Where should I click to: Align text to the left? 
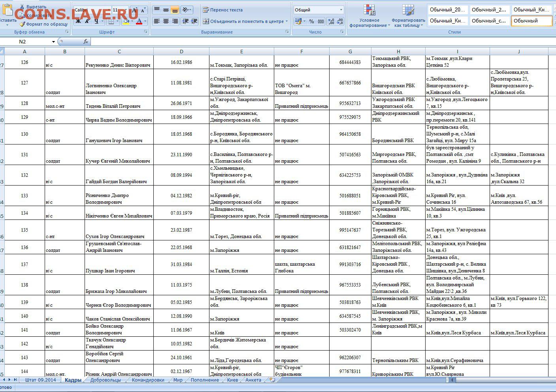(x=157, y=21)
